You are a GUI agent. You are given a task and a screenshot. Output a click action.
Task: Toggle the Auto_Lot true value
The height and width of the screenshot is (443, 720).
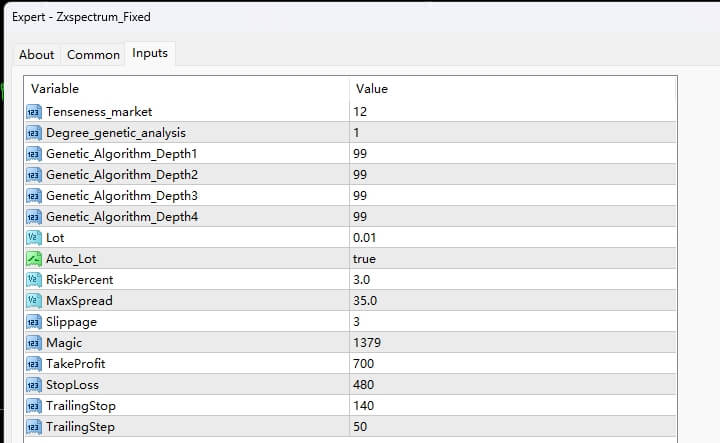(x=364, y=258)
